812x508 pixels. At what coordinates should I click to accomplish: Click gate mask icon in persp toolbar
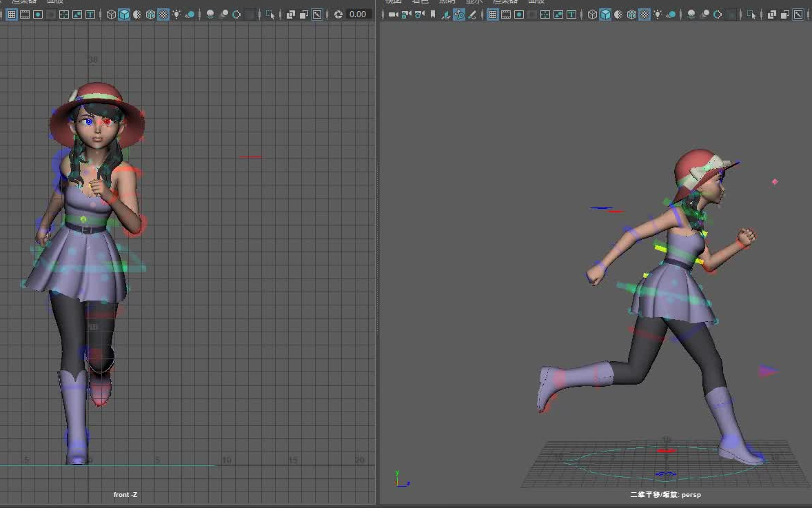[532, 14]
